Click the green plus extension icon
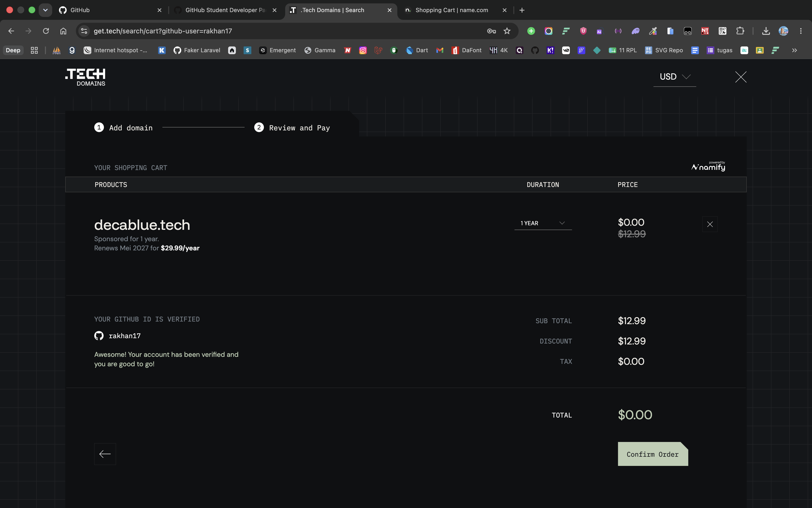The image size is (812, 508). click(531, 31)
